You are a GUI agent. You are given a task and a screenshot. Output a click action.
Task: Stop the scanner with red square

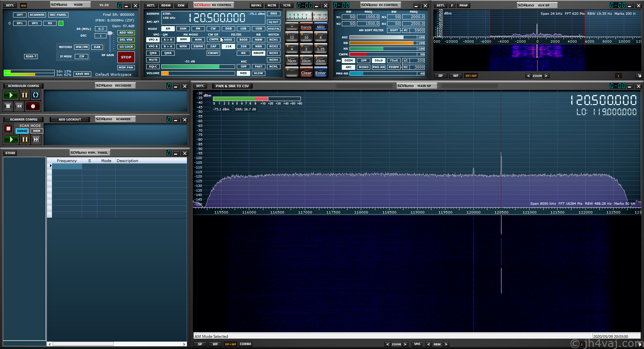(x=8, y=129)
